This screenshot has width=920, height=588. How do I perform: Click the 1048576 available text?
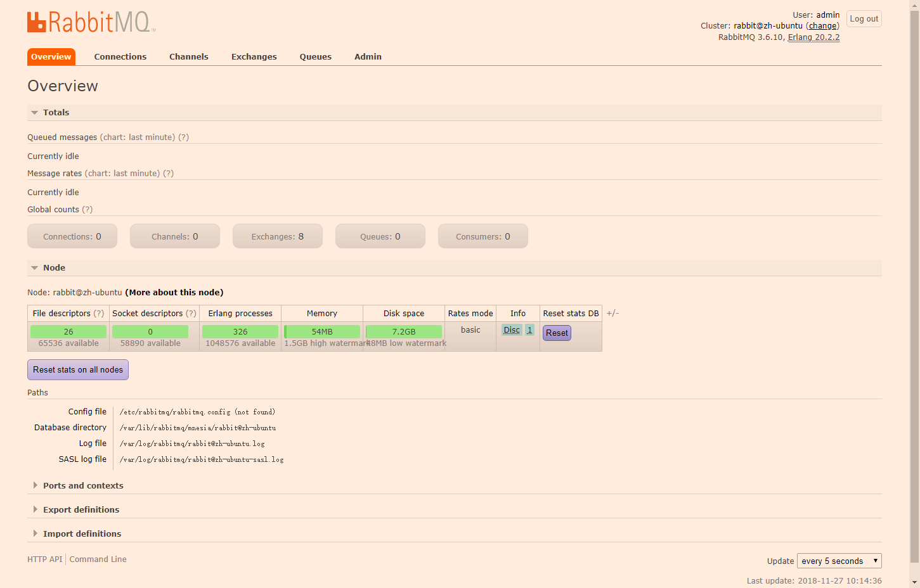240,343
